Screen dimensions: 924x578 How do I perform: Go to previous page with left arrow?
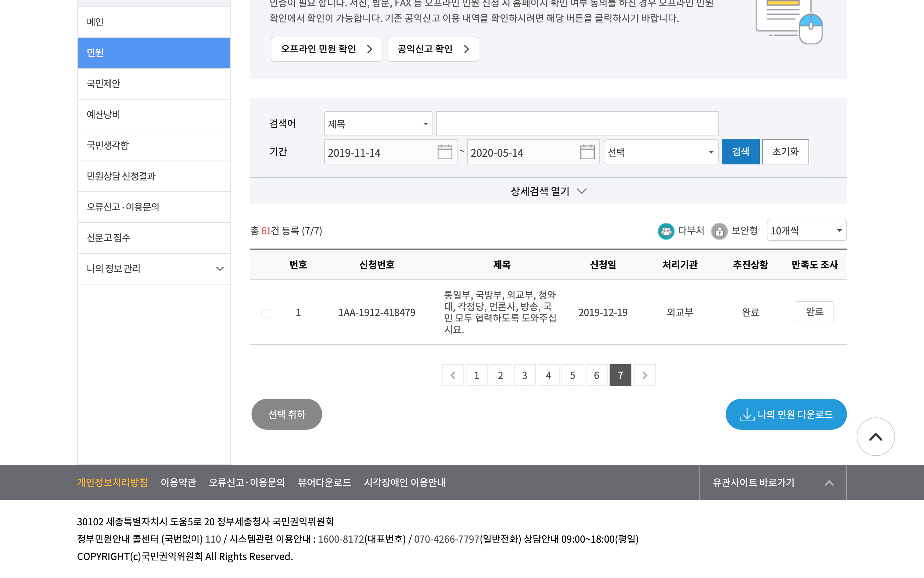point(453,375)
